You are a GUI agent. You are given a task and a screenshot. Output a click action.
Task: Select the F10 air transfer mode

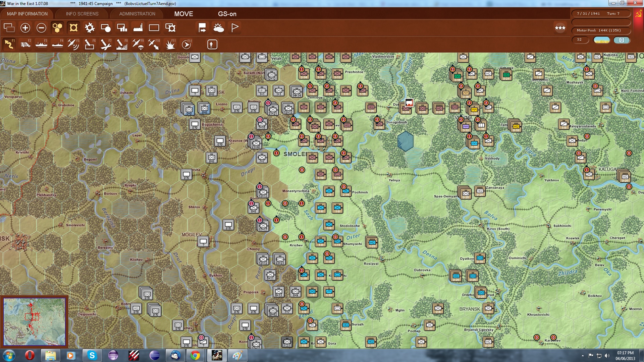(x=154, y=44)
